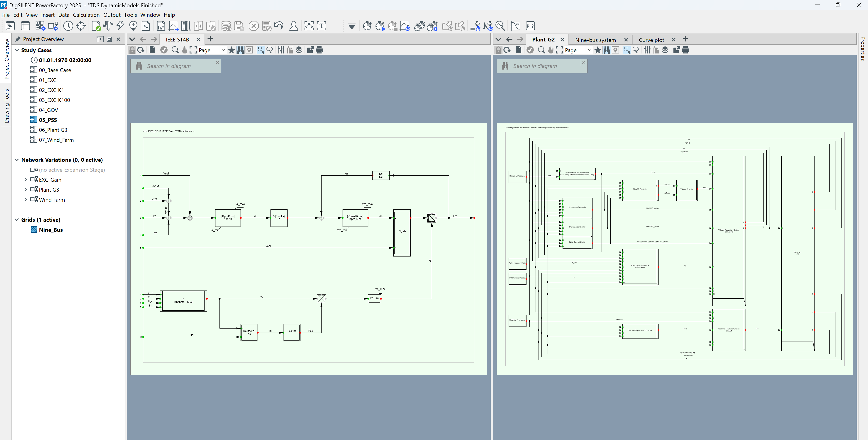The width and height of the screenshot is (868, 440).
Task: Undo the last action
Action: pos(279,26)
